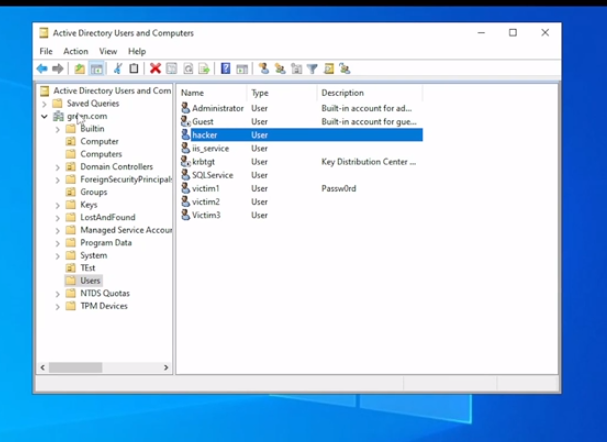Select the Groups OU in tree
Viewport: 607px width, 442px height.
click(x=94, y=192)
